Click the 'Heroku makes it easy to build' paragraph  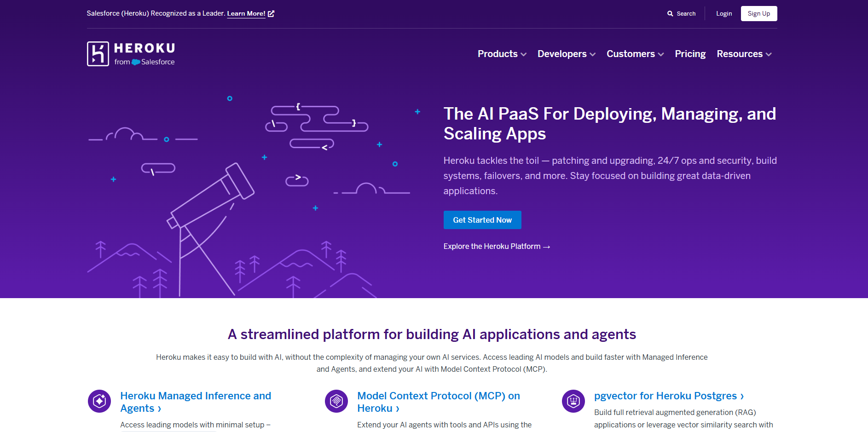pyautogui.click(x=432, y=363)
